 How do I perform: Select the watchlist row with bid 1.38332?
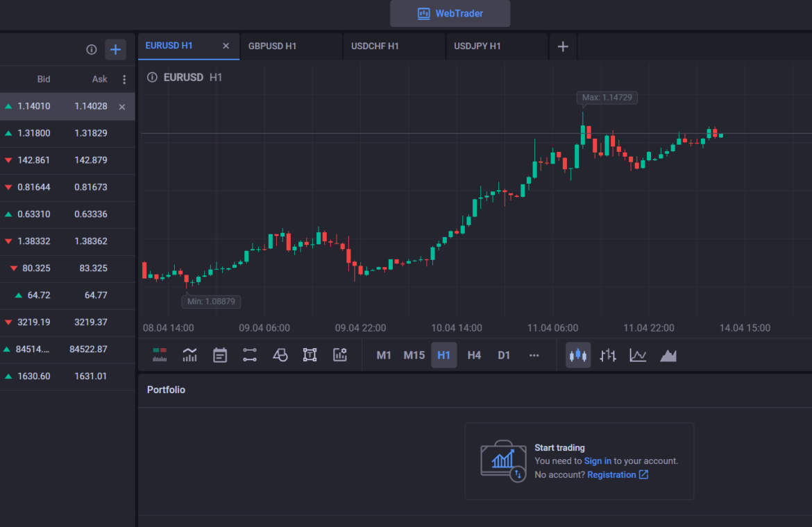point(67,241)
